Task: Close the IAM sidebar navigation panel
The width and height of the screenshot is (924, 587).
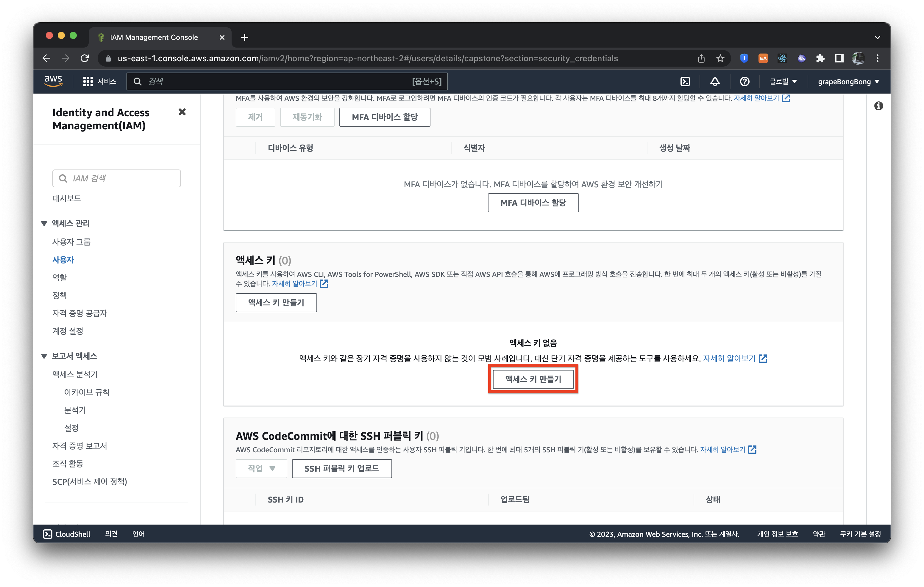Action: pyautogui.click(x=182, y=112)
